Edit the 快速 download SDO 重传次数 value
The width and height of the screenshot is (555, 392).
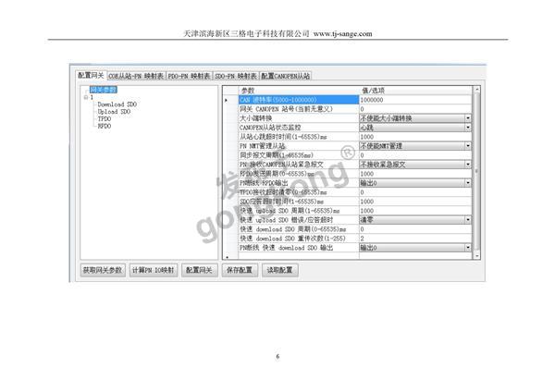click(x=415, y=239)
